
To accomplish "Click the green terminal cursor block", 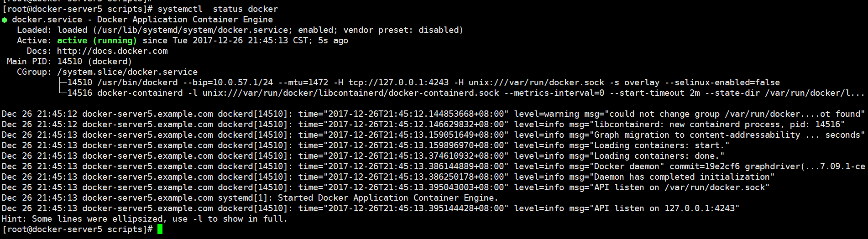I will pyautogui.click(x=160, y=229).
